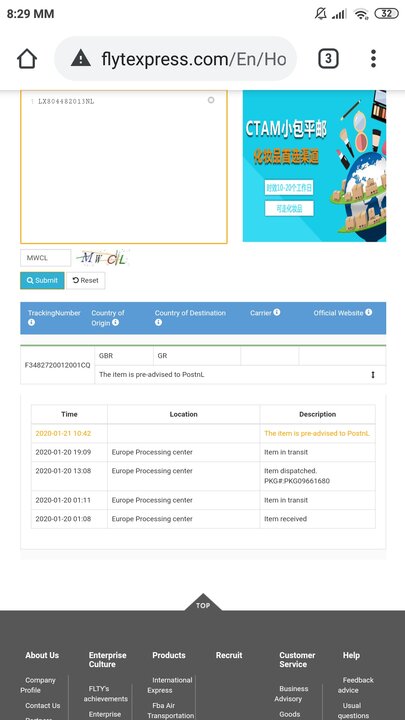The image size is (405, 720).
Task: Open Help footer section
Action: click(x=351, y=655)
